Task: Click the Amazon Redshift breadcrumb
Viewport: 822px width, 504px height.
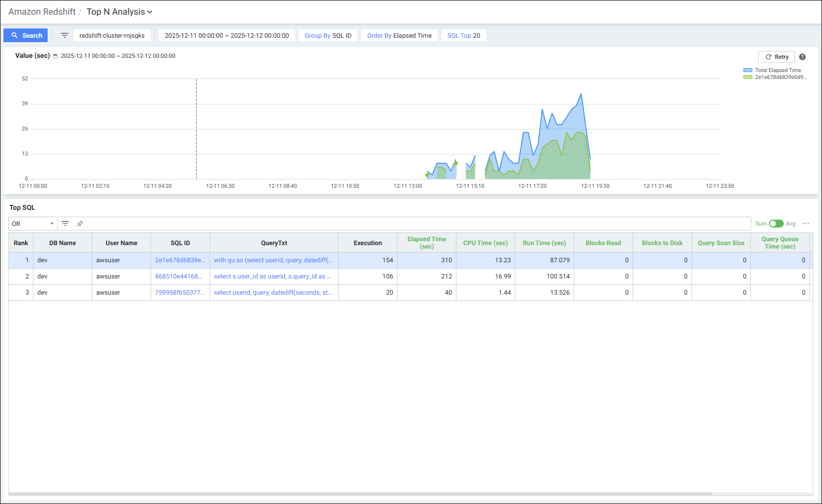Action: pyautogui.click(x=42, y=12)
